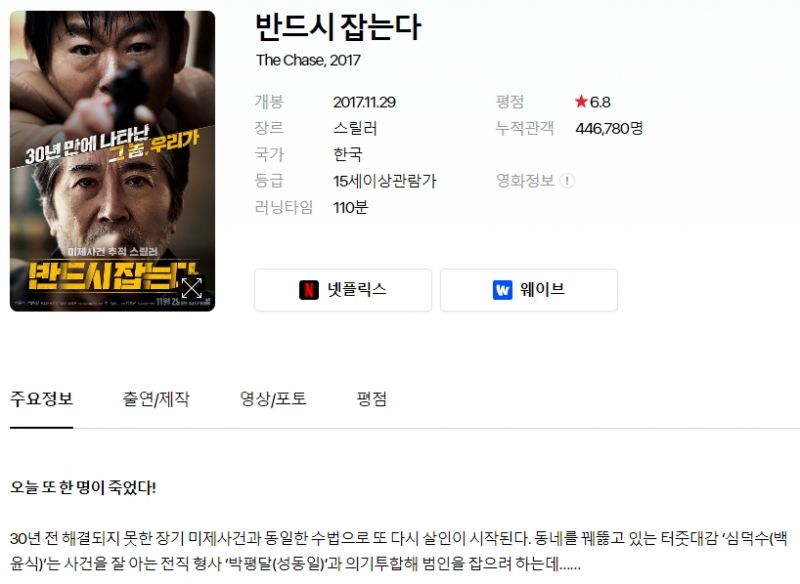
Task: Click the 446,780명 audience count
Action: click(x=609, y=128)
